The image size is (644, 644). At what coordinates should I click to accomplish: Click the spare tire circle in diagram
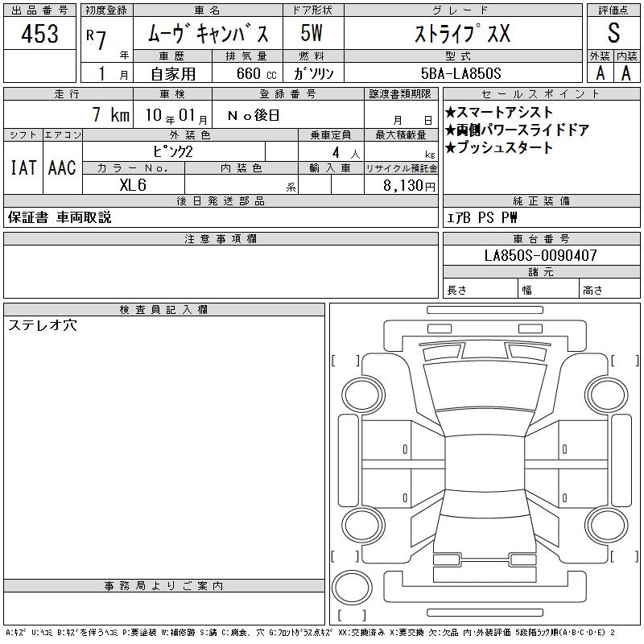[x=352, y=587]
